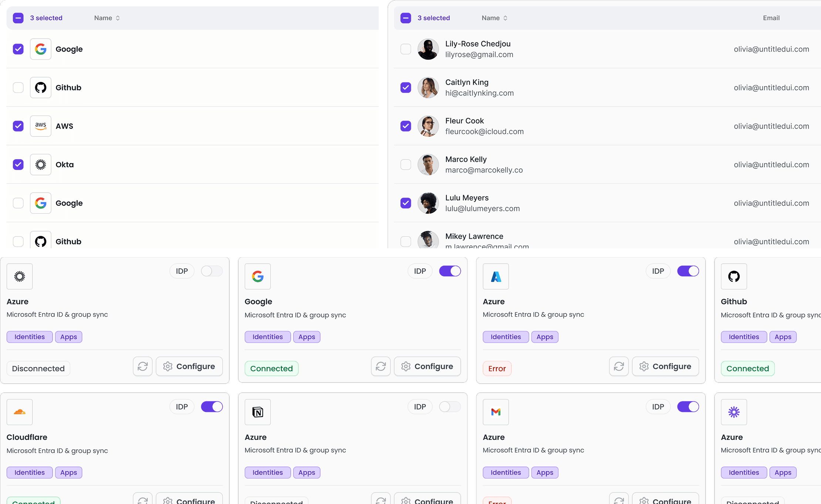The height and width of the screenshot is (504, 821).
Task: Click the Gmail logo icon on card
Action: point(496,412)
